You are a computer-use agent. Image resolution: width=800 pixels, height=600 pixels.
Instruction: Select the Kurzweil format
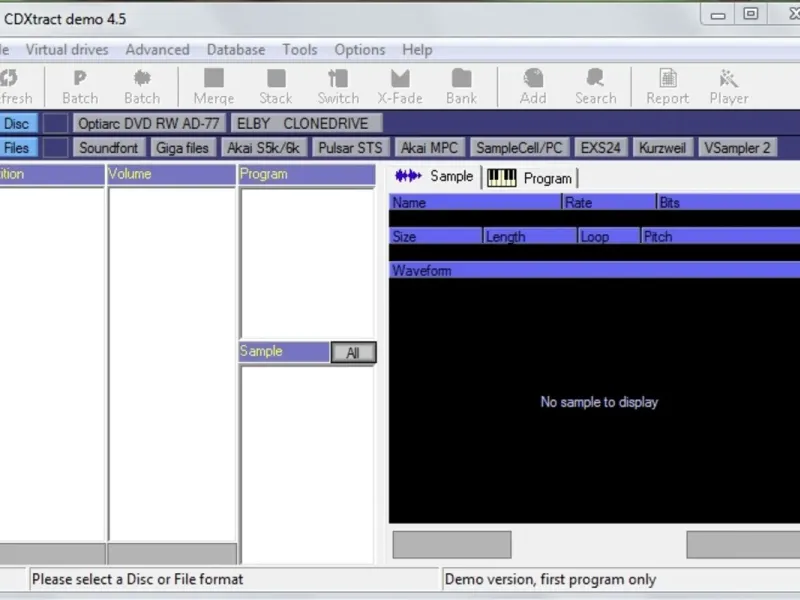click(662, 148)
